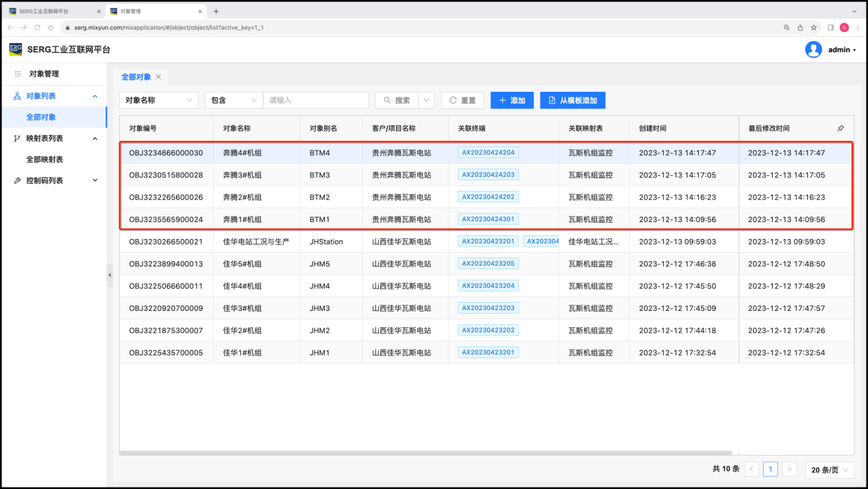The width and height of the screenshot is (868, 489).
Task: Click the 请输入 search input field
Action: point(315,100)
